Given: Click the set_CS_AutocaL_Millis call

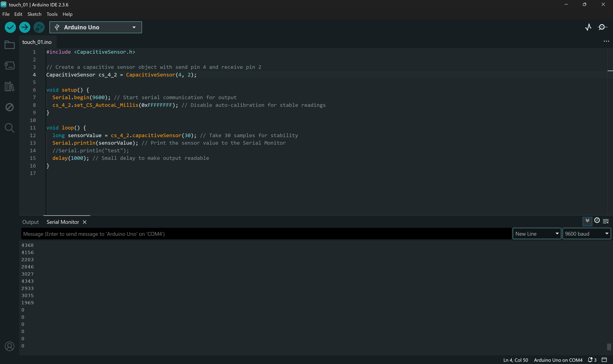Looking at the screenshot, I should point(115,105).
